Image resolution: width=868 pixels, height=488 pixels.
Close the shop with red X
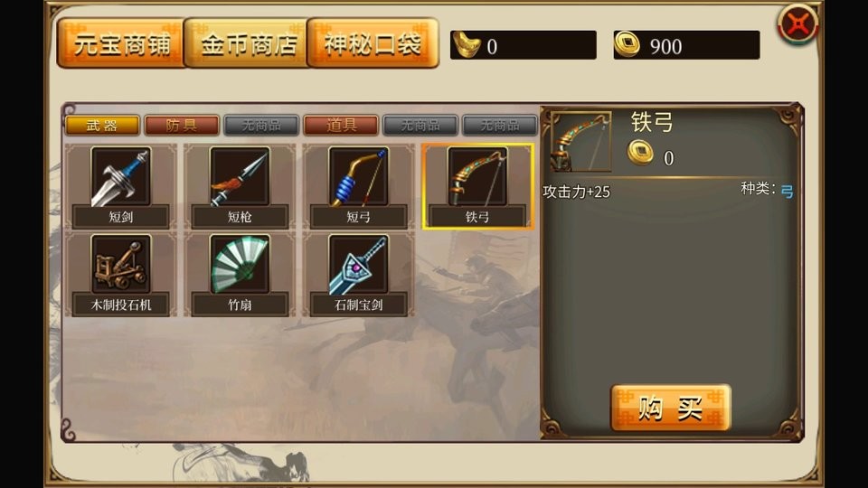coord(797,24)
